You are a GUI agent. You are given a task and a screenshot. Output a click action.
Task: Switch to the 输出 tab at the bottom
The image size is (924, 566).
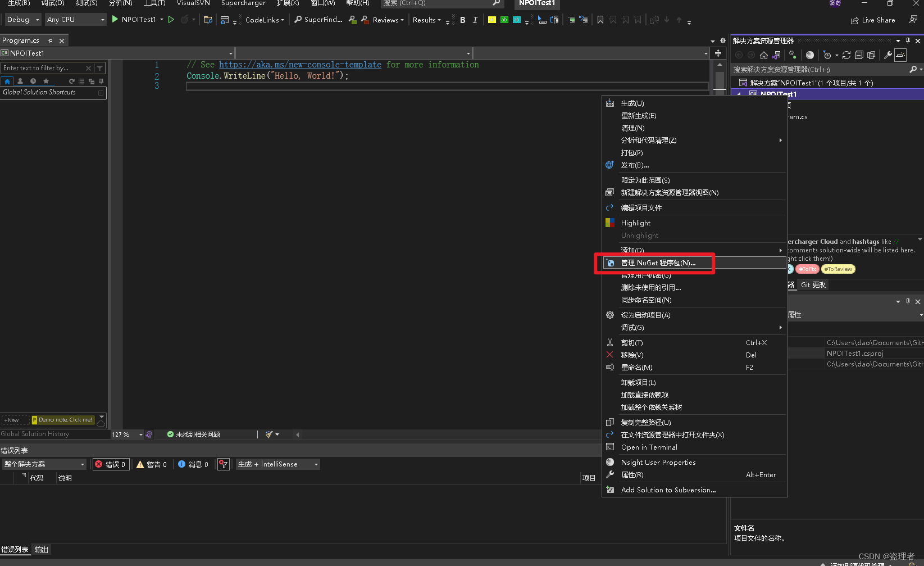click(41, 550)
